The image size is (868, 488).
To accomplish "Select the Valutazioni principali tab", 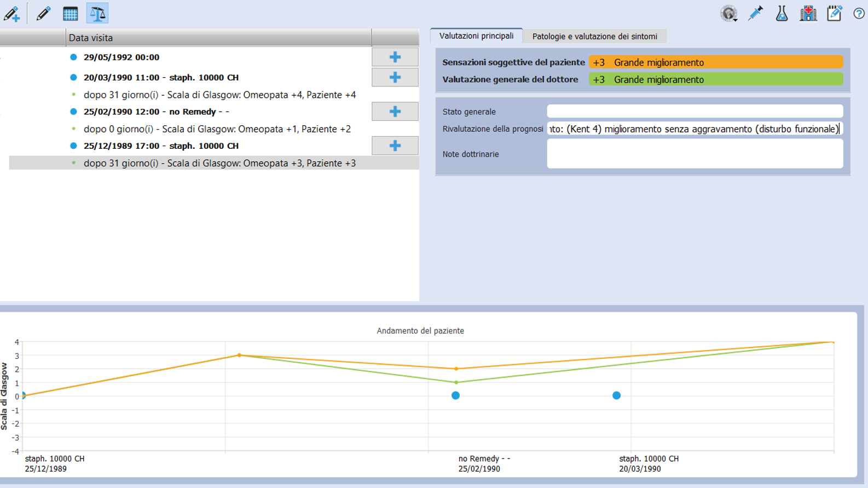I will click(476, 36).
